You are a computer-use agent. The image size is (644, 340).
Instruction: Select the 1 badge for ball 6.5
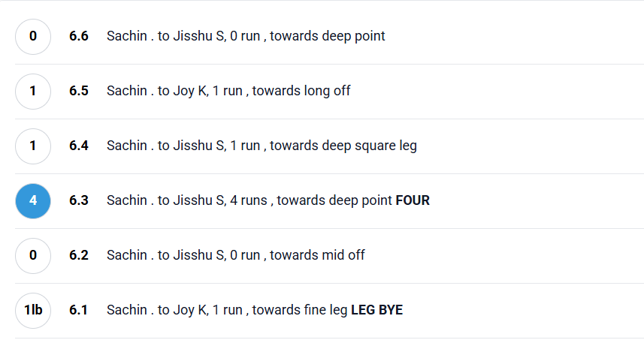coord(33,91)
